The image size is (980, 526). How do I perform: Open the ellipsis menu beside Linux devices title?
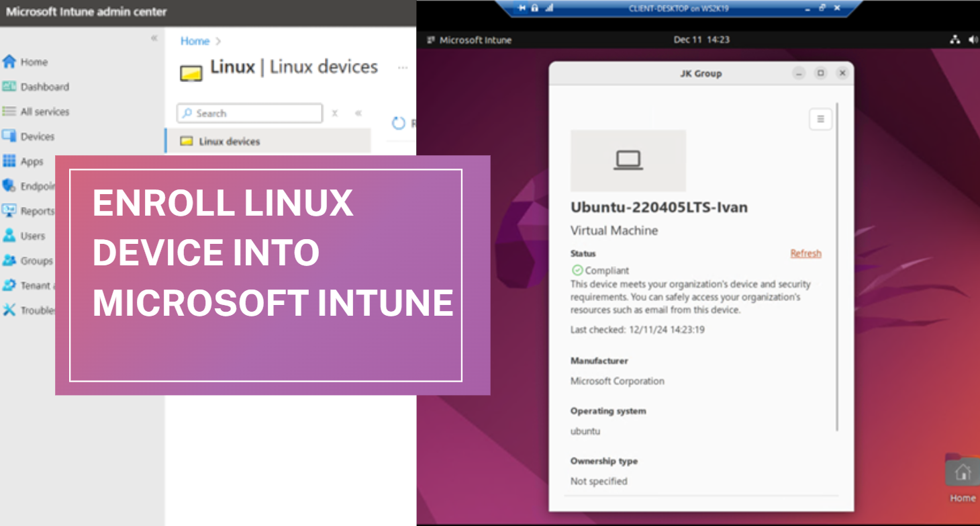403,68
